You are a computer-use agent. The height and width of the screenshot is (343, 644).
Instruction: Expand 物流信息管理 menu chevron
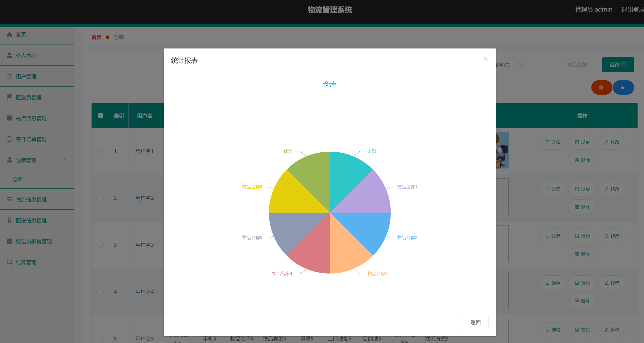coord(64,199)
